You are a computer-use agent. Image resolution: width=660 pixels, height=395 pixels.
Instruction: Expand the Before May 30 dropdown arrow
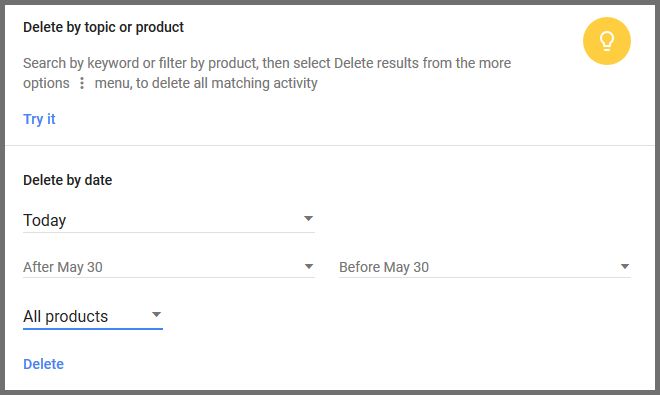pos(625,267)
